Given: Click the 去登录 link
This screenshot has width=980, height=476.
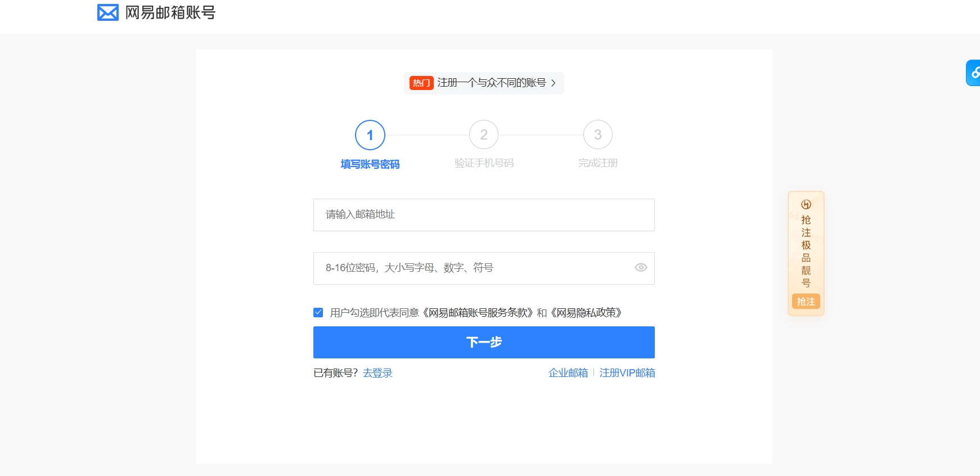Looking at the screenshot, I should pyautogui.click(x=377, y=373).
